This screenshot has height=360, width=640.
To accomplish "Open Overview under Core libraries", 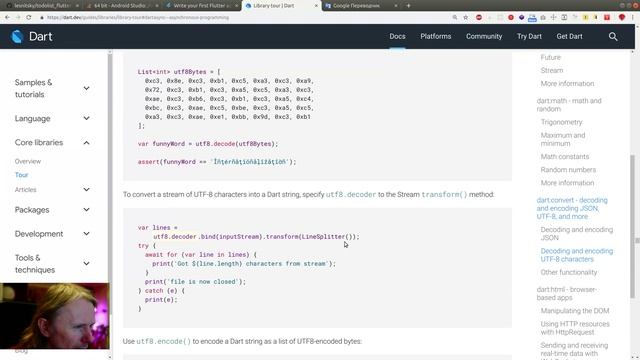I will (28, 161).
